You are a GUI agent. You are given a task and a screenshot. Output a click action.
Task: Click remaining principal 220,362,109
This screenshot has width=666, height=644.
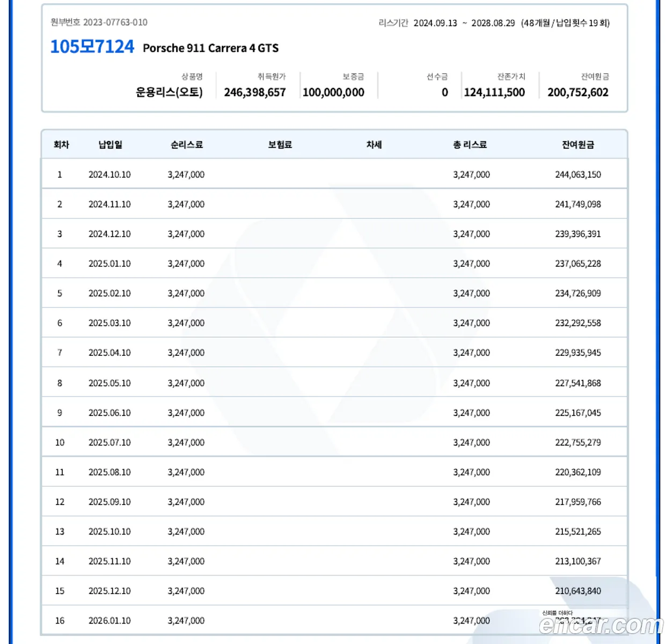click(x=578, y=472)
